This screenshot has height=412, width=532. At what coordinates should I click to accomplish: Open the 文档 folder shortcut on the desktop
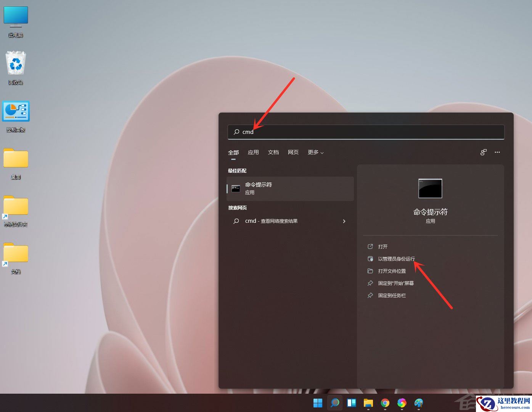pyautogui.click(x=16, y=254)
